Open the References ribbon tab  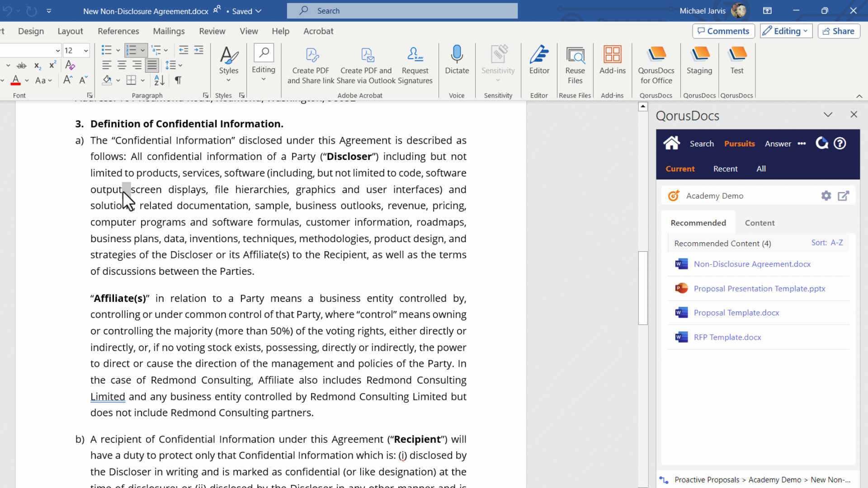(118, 31)
